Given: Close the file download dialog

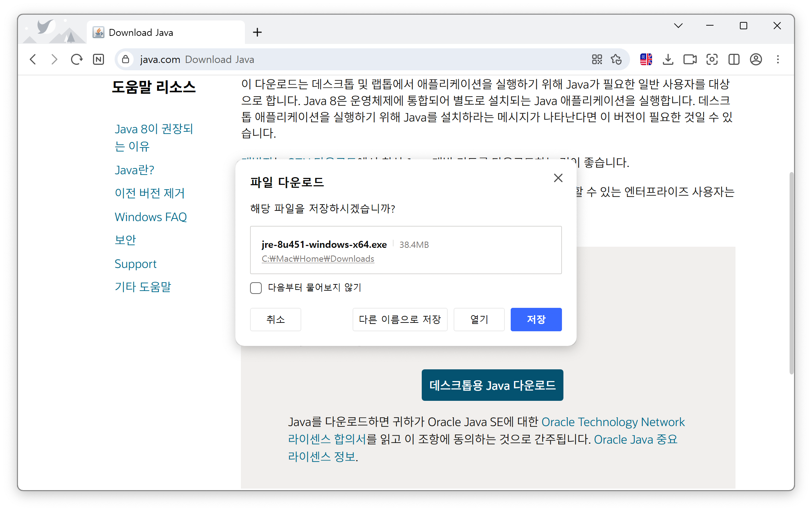Looking at the screenshot, I should 558,178.
